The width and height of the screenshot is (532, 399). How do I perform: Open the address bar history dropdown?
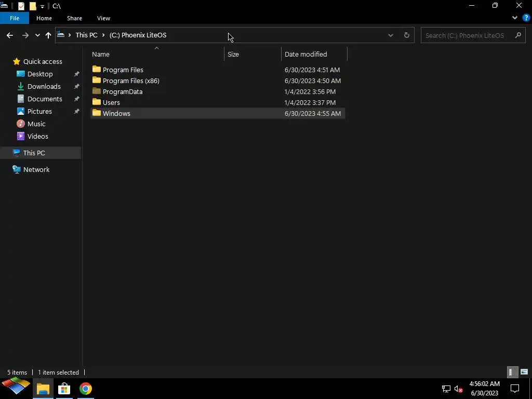(391, 35)
